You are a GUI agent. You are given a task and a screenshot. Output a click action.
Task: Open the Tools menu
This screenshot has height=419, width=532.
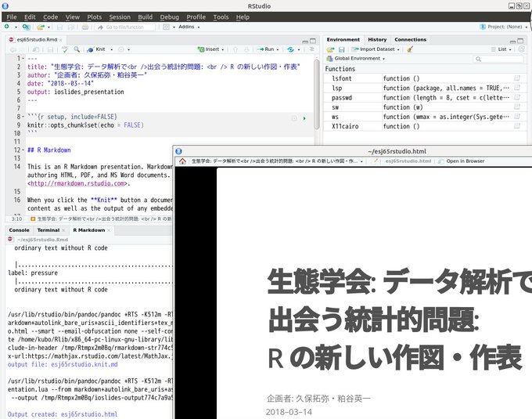point(221,17)
